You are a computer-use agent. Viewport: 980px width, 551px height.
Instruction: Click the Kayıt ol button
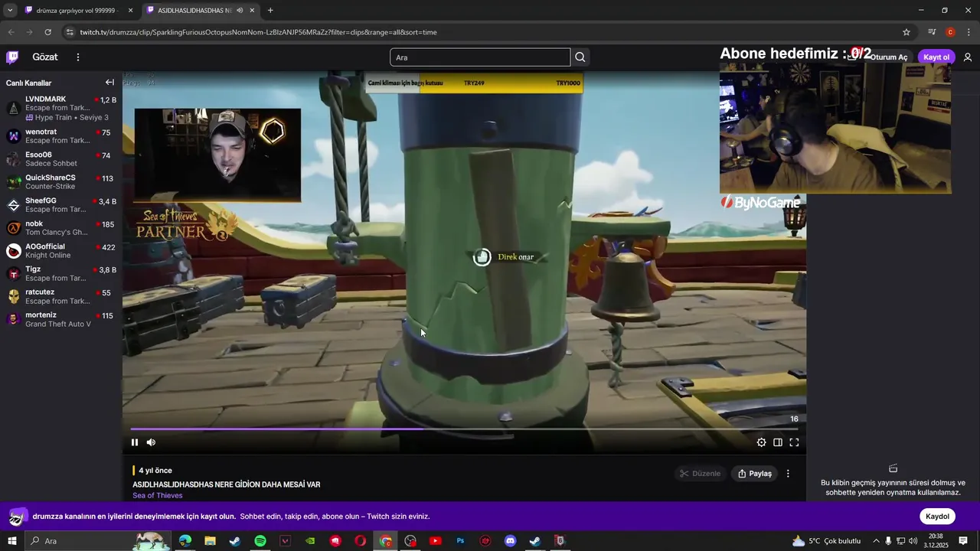(936, 57)
